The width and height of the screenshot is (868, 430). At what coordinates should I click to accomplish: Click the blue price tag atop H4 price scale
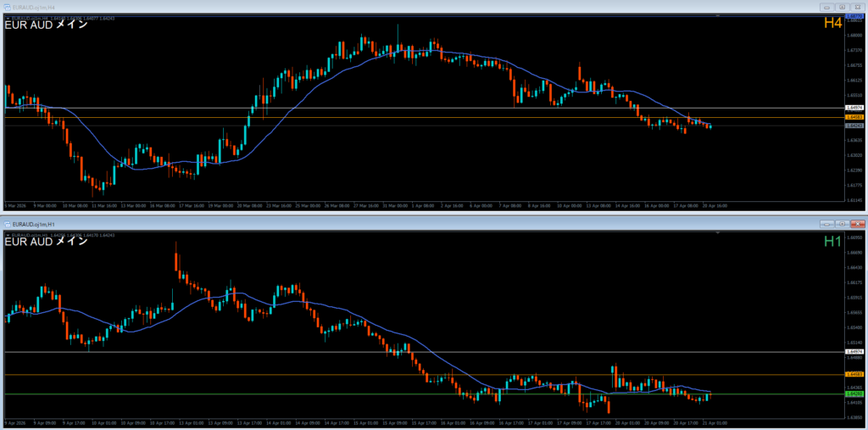point(855,17)
